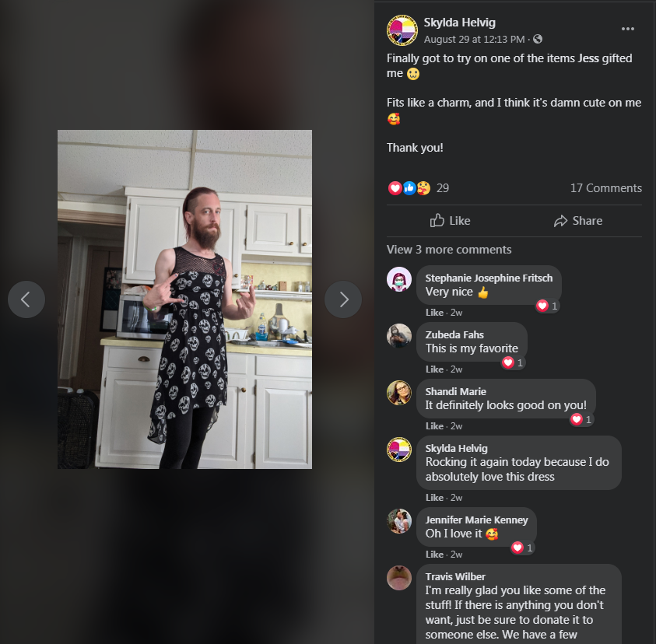This screenshot has height=644, width=656.
Task: Open Skylda Helvig's name at post top
Action: [459, 23]
